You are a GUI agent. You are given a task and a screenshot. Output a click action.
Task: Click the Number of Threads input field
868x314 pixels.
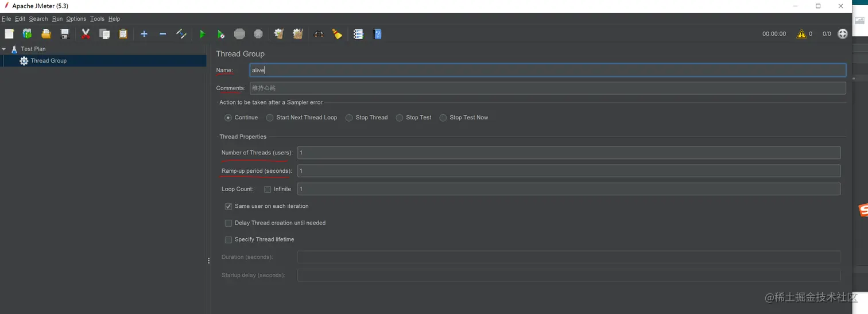tap(569, 153)
